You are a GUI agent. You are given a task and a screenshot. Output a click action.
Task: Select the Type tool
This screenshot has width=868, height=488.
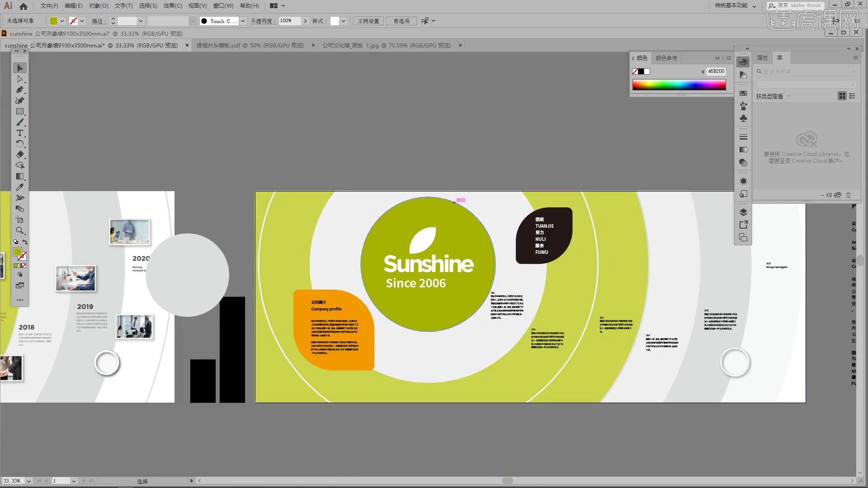click(20, 133)
